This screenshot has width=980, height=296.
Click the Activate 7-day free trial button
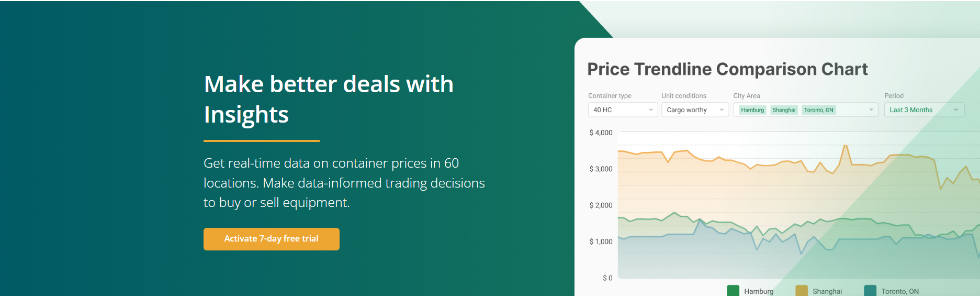point(271,239)
